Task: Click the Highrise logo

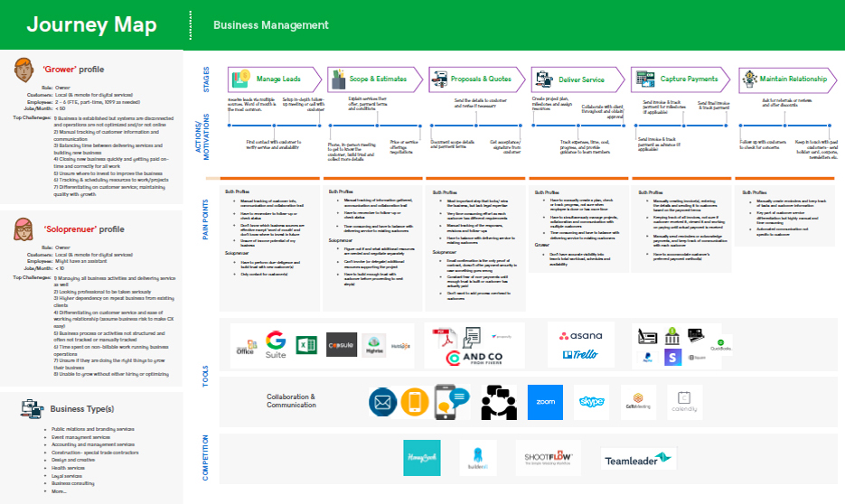Action: (x=374, y=345)
